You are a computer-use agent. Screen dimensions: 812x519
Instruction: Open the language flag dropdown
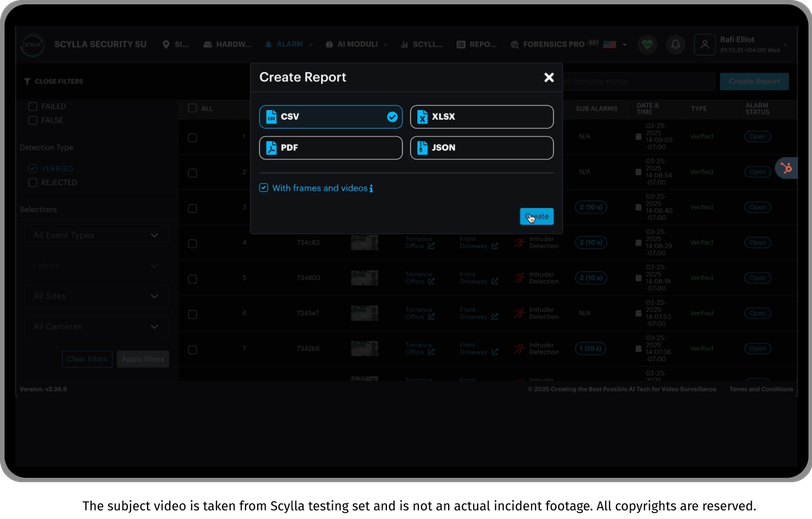pyautogui.click(x=615, y=45)
